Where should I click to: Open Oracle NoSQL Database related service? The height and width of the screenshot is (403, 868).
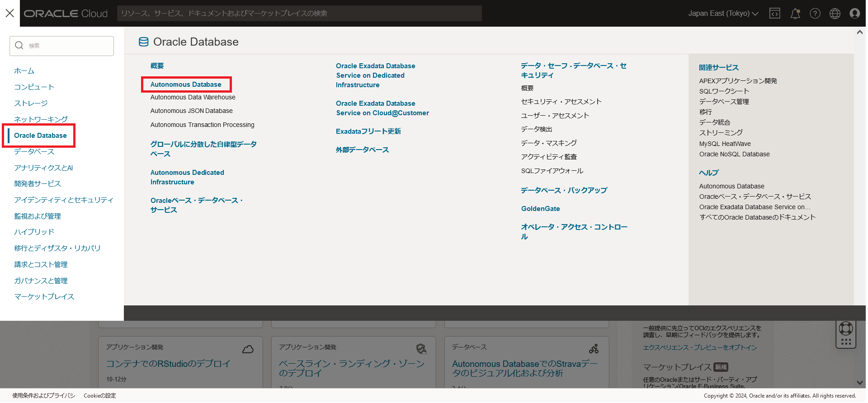pyautogui.click(x=735, y=154)
